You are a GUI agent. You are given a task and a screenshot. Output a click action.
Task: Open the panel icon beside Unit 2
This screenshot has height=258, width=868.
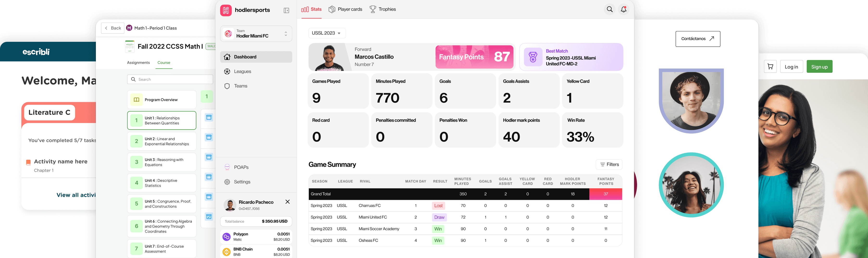209,137
